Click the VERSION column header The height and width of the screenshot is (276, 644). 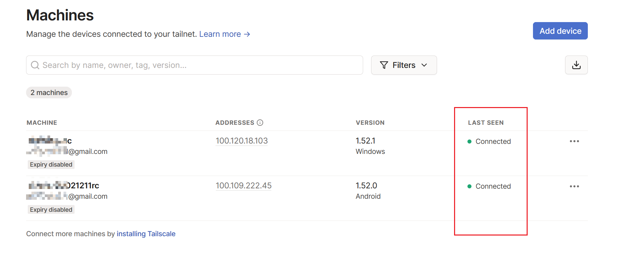tap(370, 123)
